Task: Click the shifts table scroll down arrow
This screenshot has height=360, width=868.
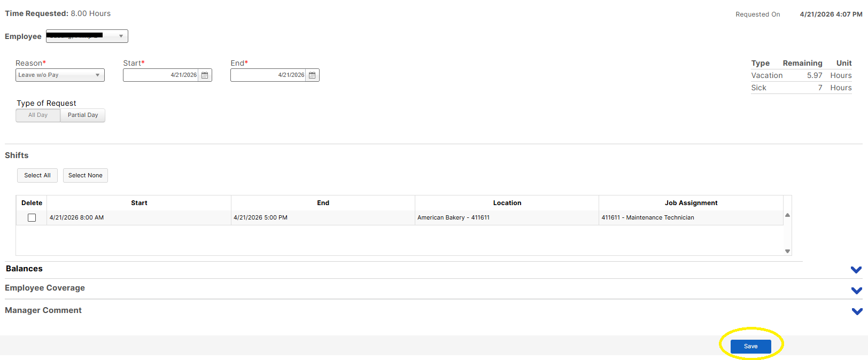Action: 787,251
